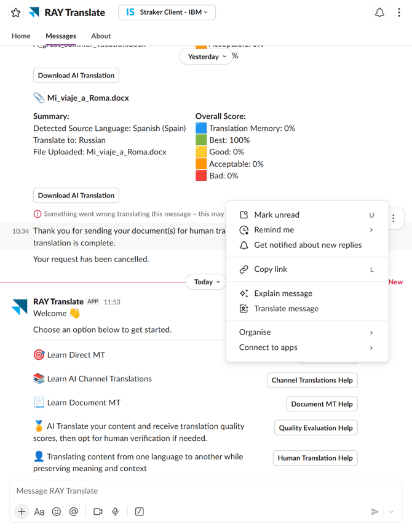Switch to the About tab
This screenshot has width=412, height=532.
pos(101,36)
